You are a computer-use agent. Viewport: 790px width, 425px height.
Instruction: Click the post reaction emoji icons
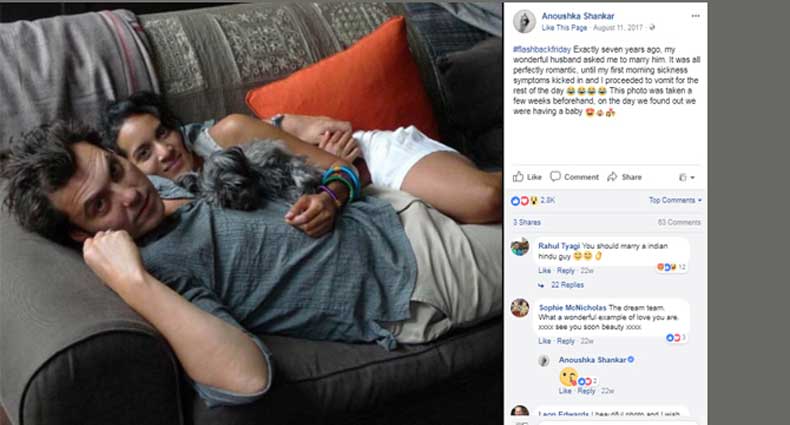click(524, 200)
